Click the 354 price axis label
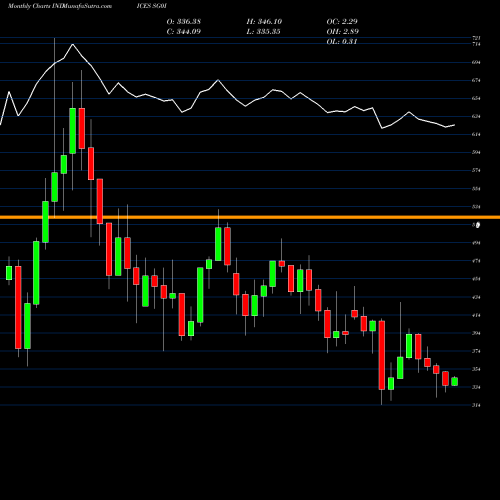The height and width of the screenshot is (500, 500). pos(476,369)
